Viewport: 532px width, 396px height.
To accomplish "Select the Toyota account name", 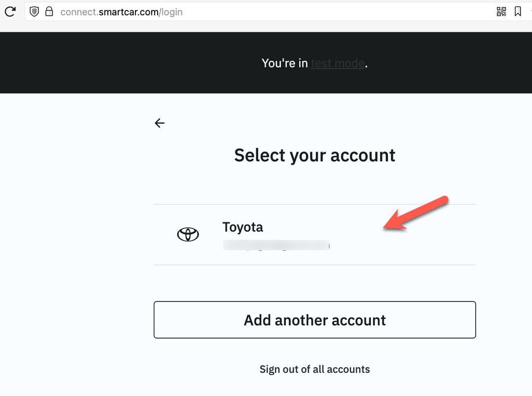I will coord(243,227).
